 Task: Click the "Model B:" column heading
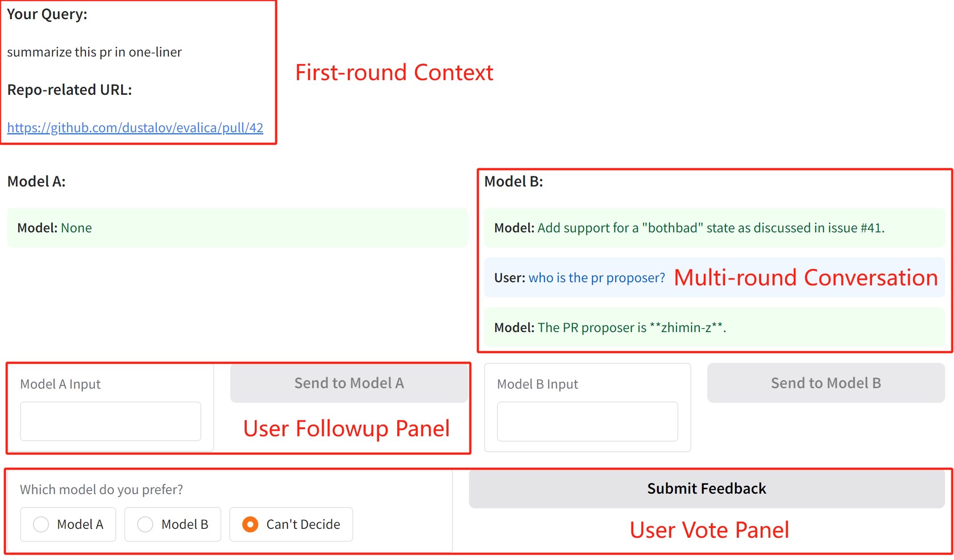click(514, 182)
